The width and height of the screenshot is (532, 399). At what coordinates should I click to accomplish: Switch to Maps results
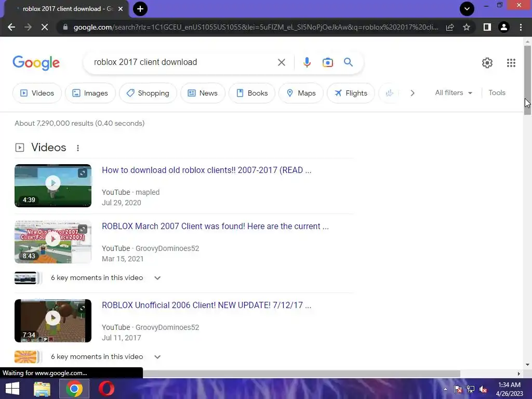(x=301, y=93)
